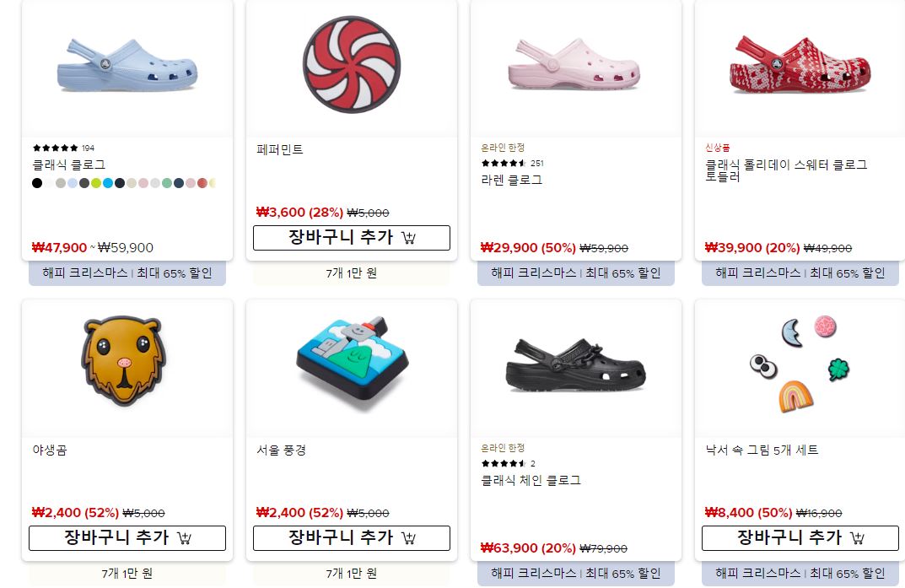View the black chain clog product photo
905x588 pixels.
click(x=575, y=366)
